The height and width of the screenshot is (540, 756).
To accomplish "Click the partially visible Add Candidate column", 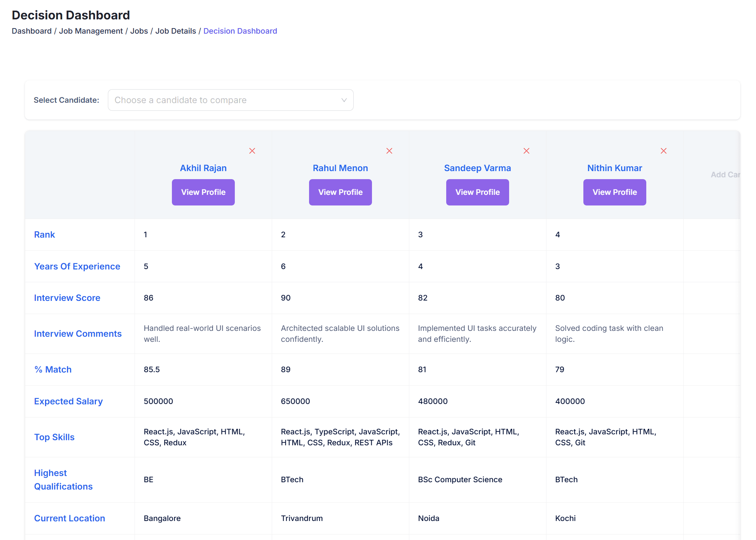I will (x=725, y=175).
